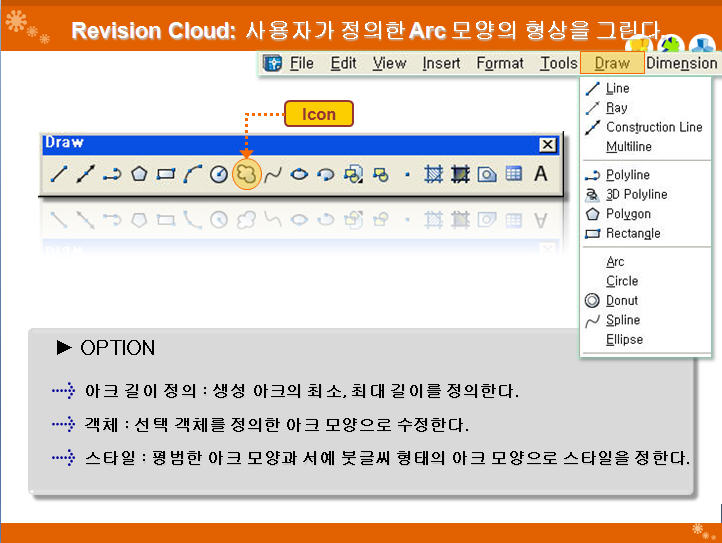Open the Hatch tool in Draw toolbar
This screenshot has height=543, width=722.
(433, 174)
